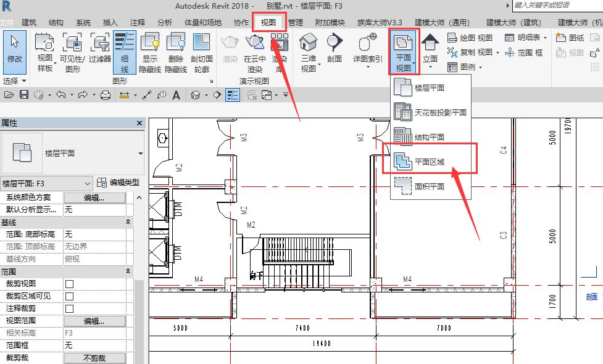
Task: Open the File (文件) tab
Action: pos(7,22)
